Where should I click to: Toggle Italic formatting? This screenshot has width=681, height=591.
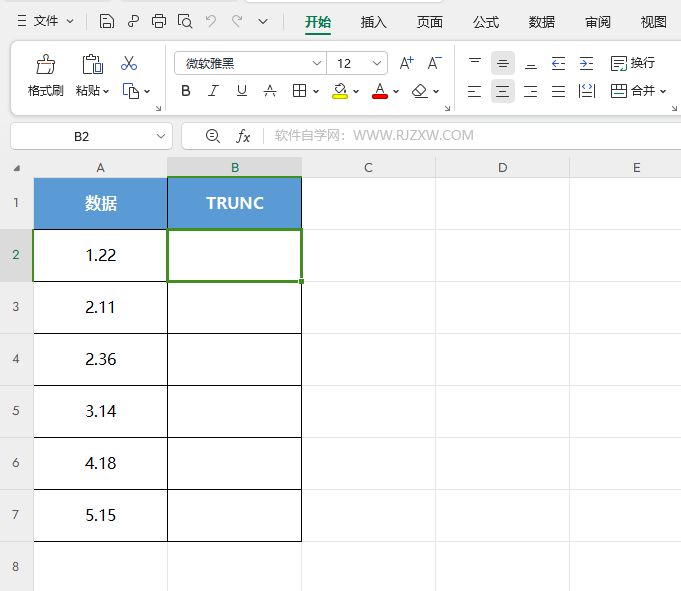coord(213,91)
